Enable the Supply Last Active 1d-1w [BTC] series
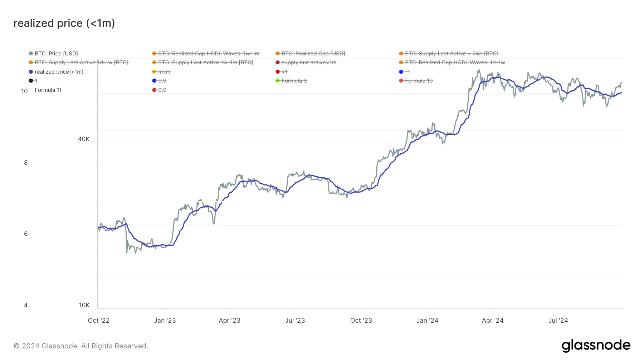The width and height of the screenshot is (644, 362). [x=78, y=63]
